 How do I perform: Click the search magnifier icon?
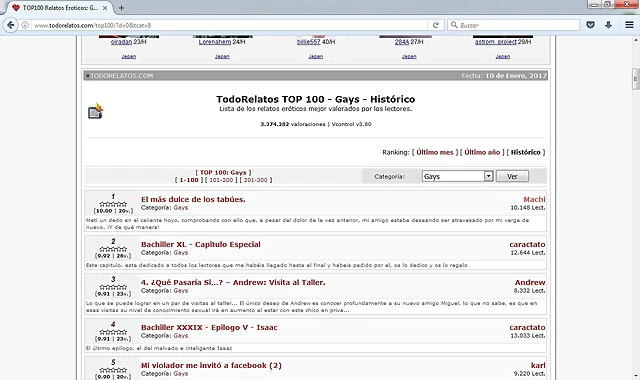pos(454,25)
